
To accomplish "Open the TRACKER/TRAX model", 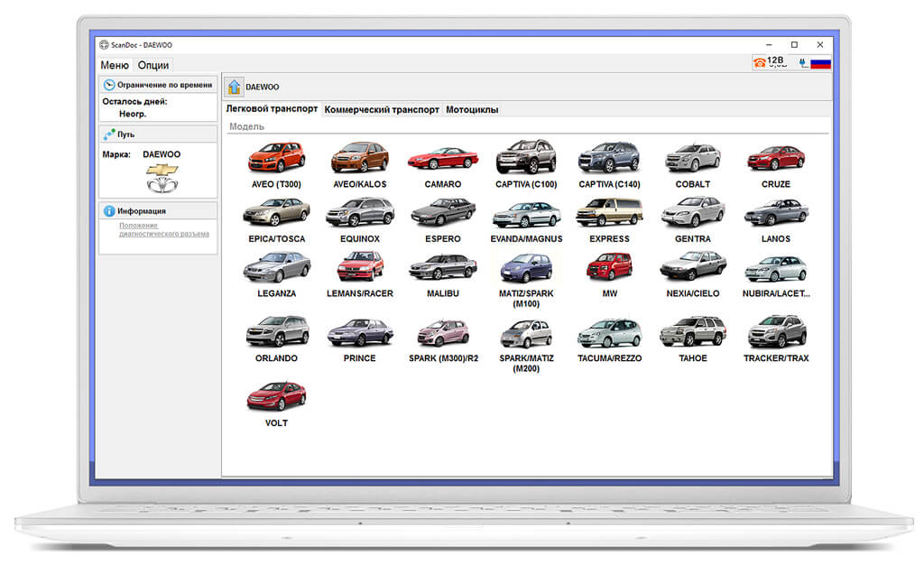I will (775, 339).
